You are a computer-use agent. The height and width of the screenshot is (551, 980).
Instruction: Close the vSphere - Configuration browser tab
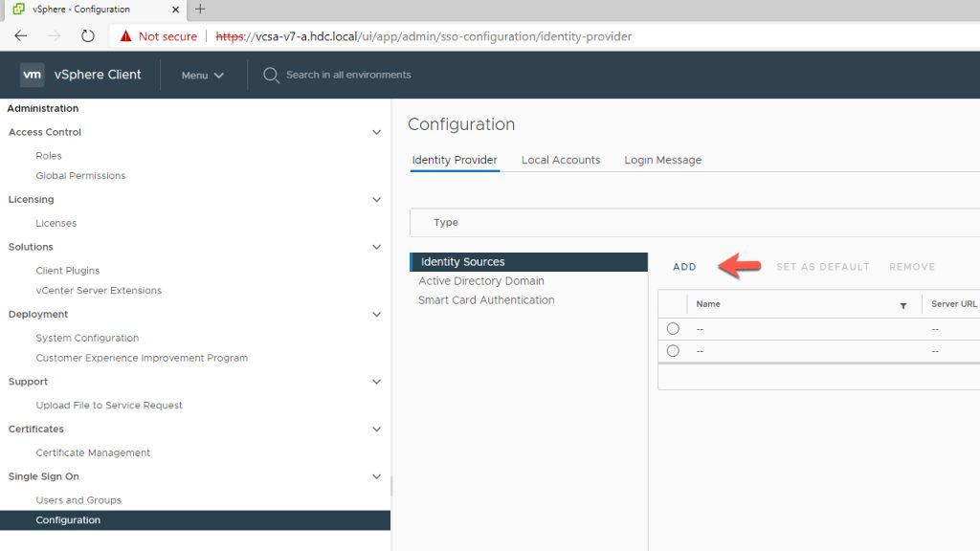[x=176, y=10]
